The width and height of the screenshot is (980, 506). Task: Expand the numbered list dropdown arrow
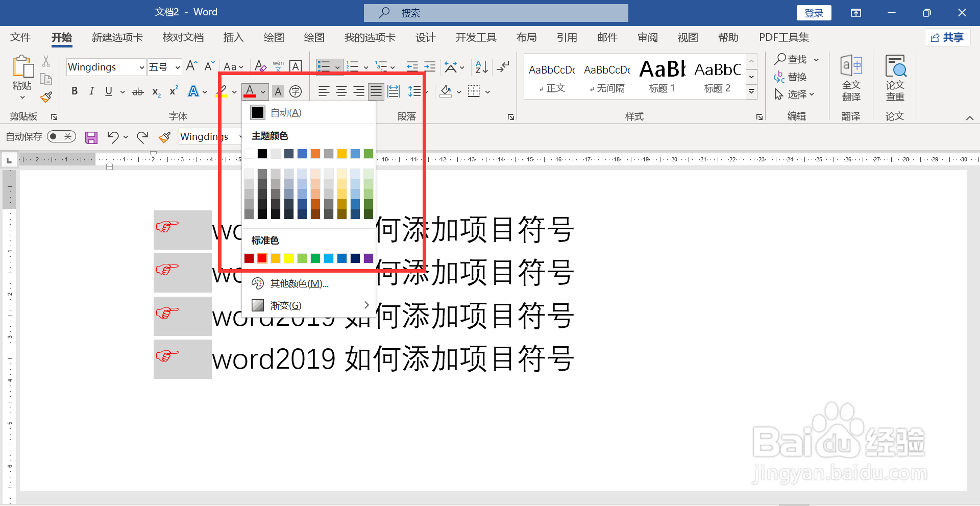[366, 67]
